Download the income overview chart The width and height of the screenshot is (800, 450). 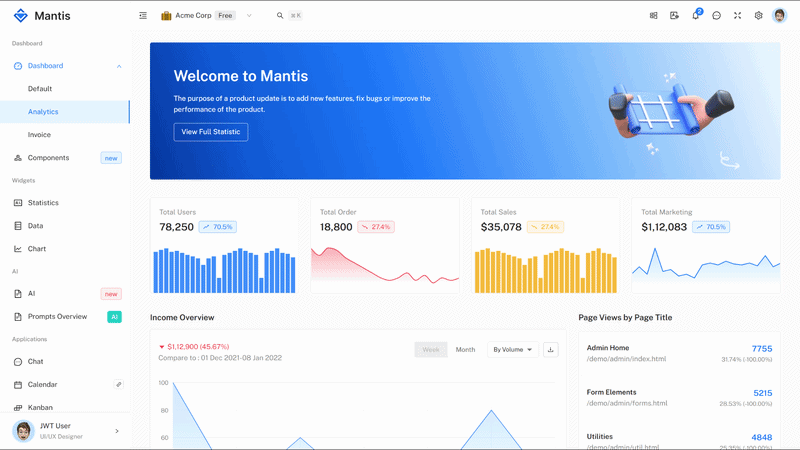click(x=551, y=349)
